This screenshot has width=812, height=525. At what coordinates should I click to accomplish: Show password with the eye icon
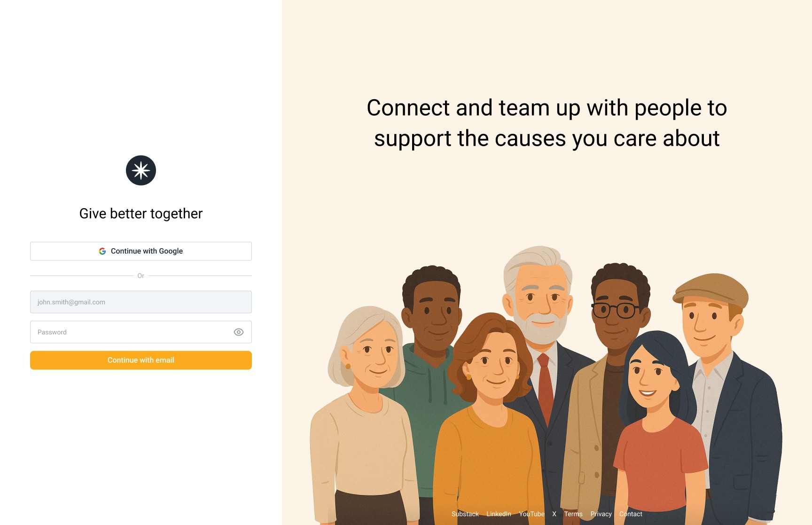(x=239, y=332)
